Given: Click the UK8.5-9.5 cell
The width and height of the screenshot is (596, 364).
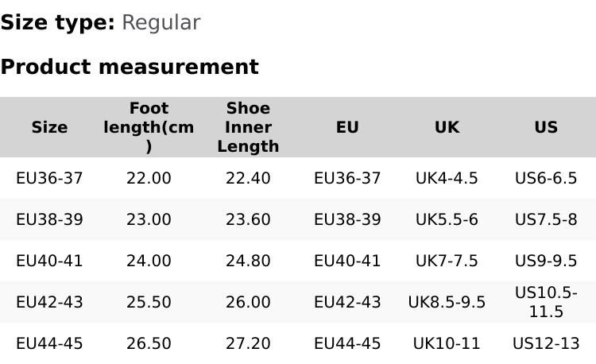Looking at the screenshot, I should pos(447,302).
